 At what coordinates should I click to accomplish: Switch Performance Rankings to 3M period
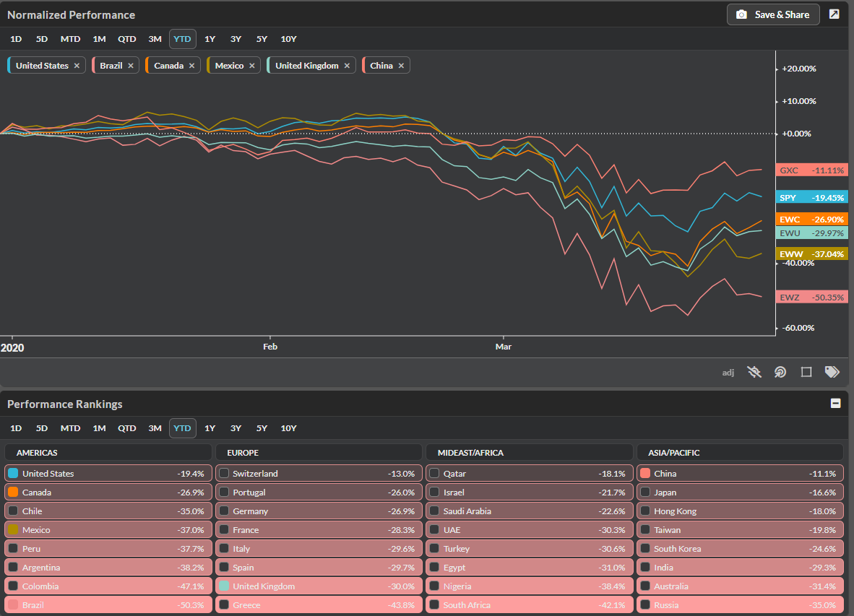coord(155,428)
